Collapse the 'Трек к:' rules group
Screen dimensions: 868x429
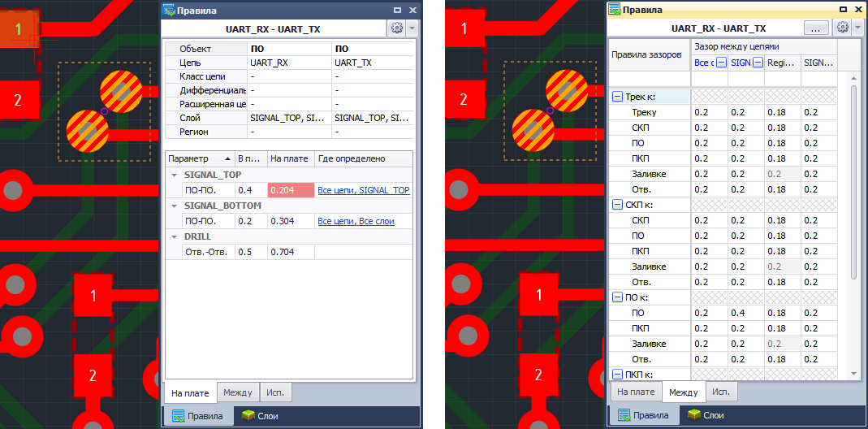[617, 97]
